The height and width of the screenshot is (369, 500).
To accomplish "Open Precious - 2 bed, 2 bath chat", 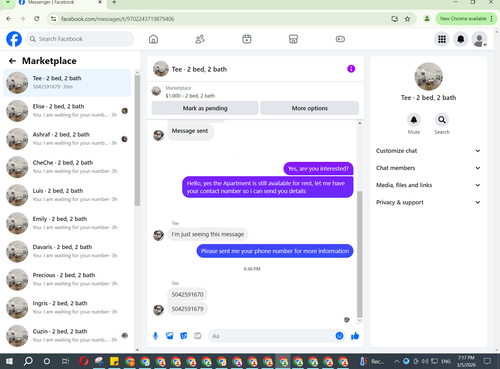I will pos(67,279).
